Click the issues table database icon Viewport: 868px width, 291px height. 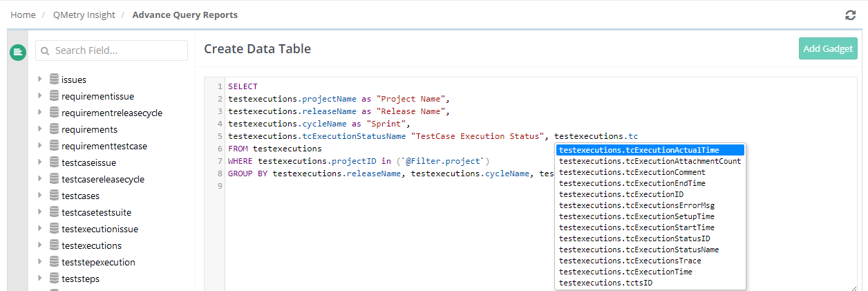tap(55, 79)
